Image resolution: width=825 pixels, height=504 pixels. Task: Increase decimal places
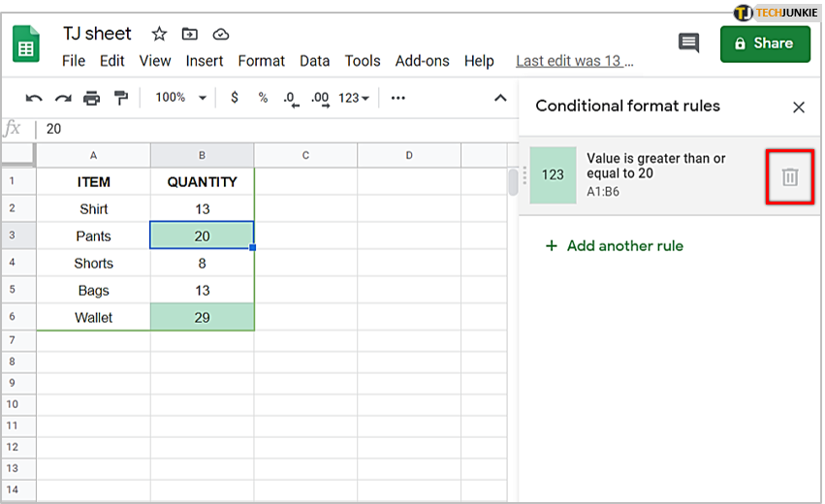tap(320, 99)
